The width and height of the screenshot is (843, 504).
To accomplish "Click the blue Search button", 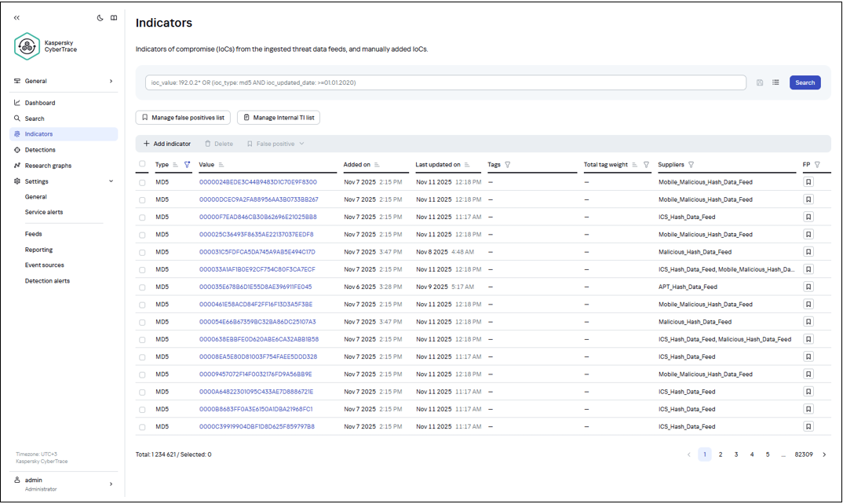I will (805, 82).
